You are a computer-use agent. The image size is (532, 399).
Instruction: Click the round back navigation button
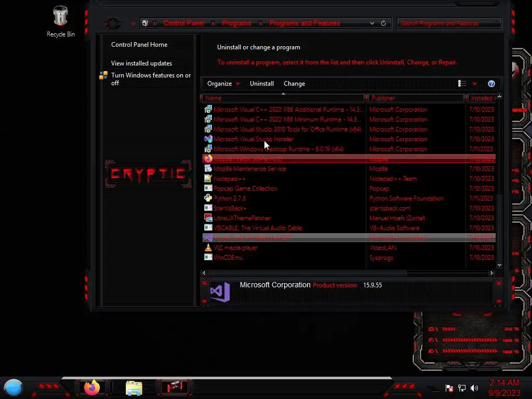click(112, 23)
